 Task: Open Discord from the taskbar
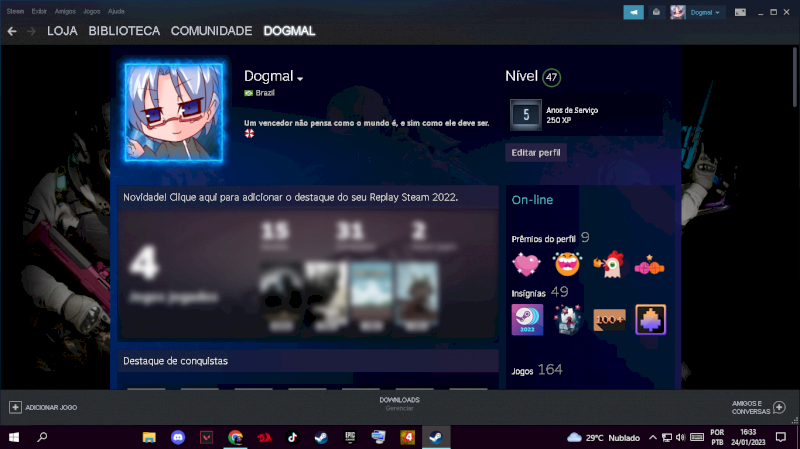pyautogui.click(x=178, y=437)
